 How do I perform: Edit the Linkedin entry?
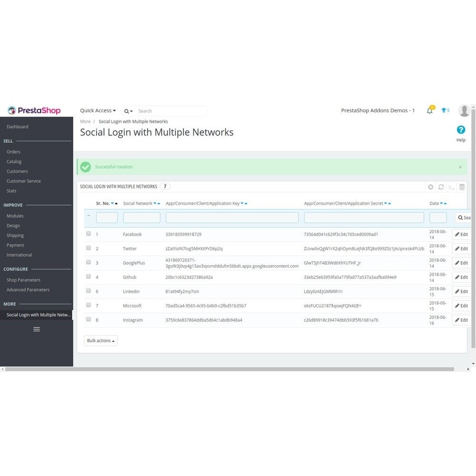[461, 291]
